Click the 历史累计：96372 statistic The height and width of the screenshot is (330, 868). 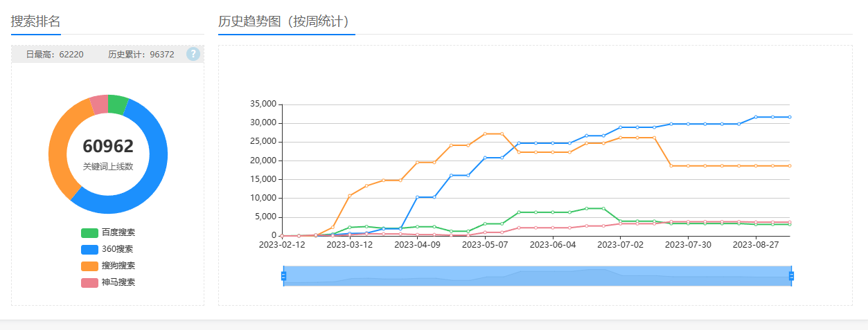[x=141, y=54]
